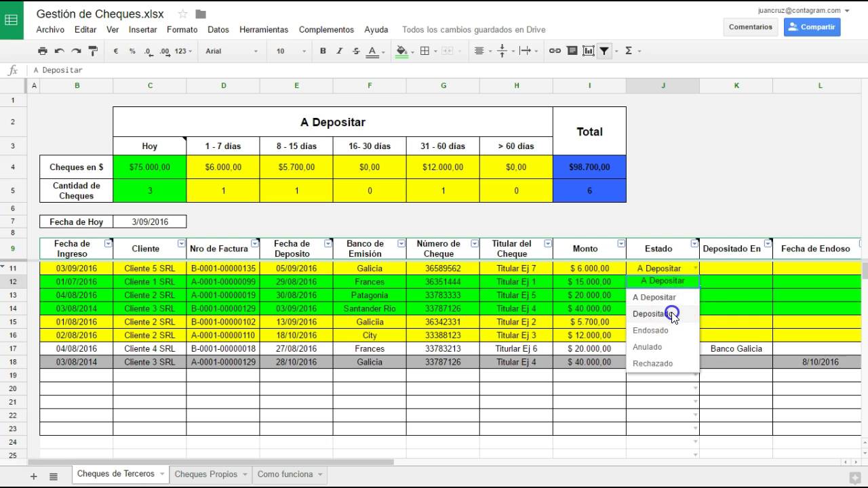
Task: Add a new sheet
Action: 33,476
